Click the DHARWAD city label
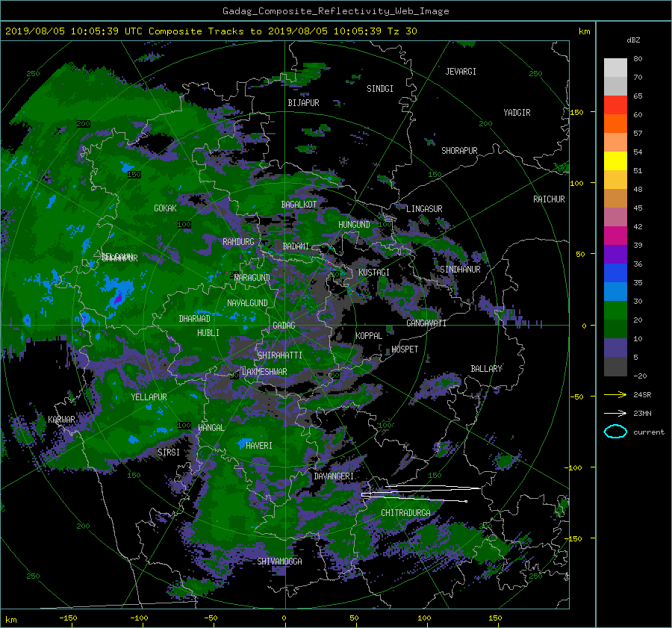Viewport: 672px width, 628px height. click(x=194, y=319)
